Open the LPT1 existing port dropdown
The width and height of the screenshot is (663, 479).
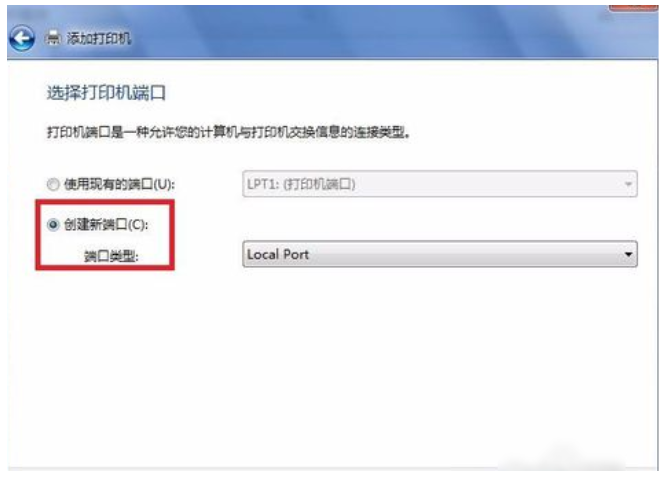(x=440, y=184)
